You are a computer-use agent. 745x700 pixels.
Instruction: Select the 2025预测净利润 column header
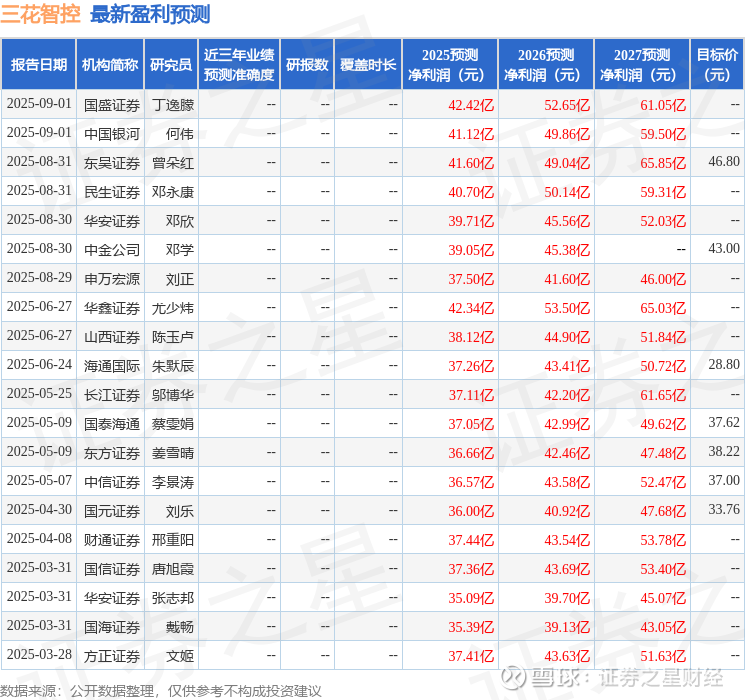coord(450,65)
